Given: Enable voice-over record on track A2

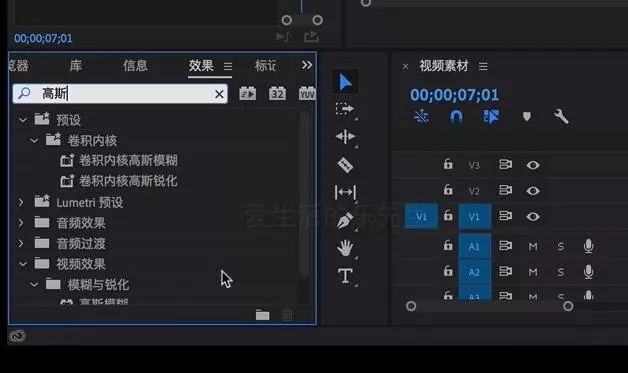Looking at the screenshot, I should click(x=588, y=272).
